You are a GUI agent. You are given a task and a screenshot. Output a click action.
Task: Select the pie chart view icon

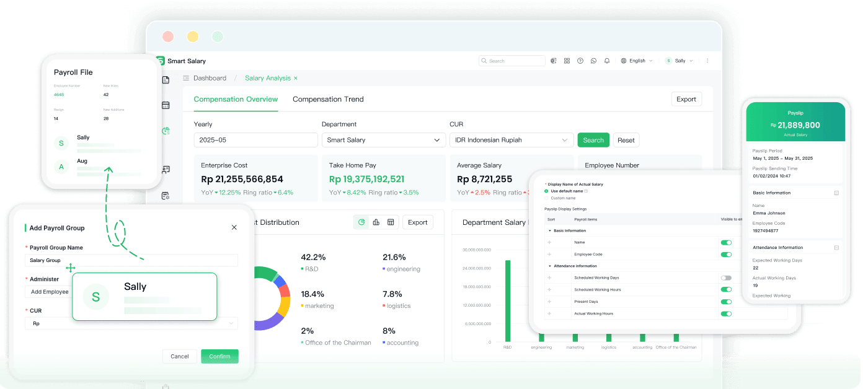[361, 222]
